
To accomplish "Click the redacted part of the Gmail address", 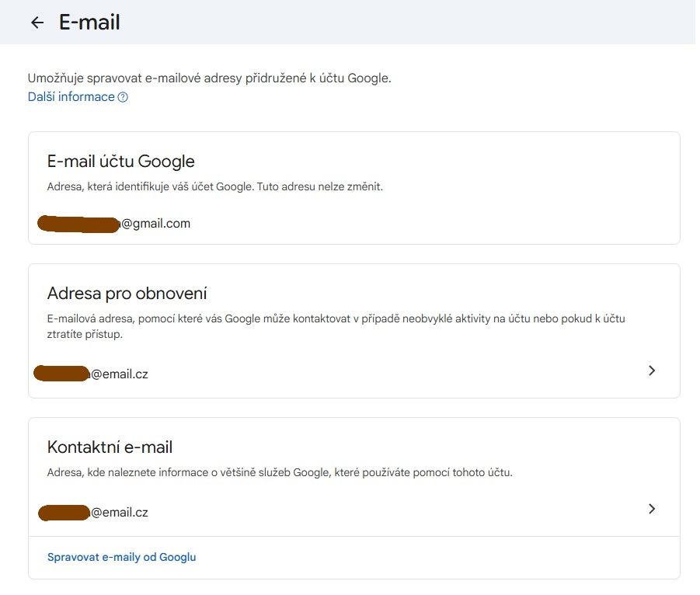I will coord(79,224).
